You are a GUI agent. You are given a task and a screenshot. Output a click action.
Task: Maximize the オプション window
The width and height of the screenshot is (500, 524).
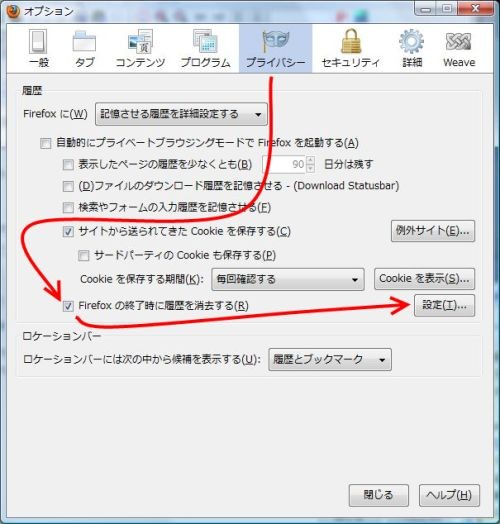447,9
